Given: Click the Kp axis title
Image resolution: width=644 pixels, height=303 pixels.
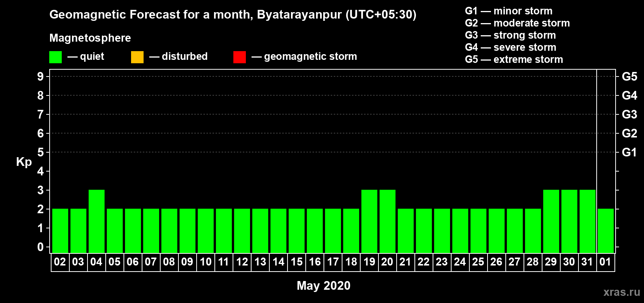Looking at the screenshot, I should (24, 162).
